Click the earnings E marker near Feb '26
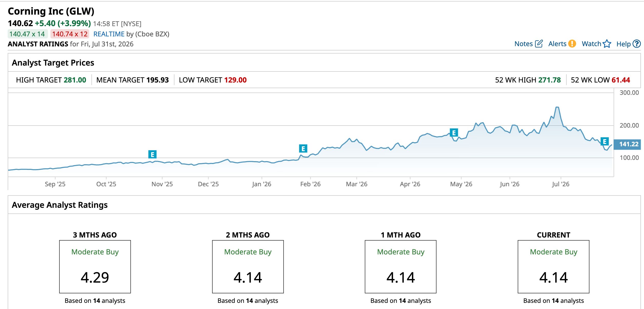Viewport: 644px width, 309px height. click(303, 149)
